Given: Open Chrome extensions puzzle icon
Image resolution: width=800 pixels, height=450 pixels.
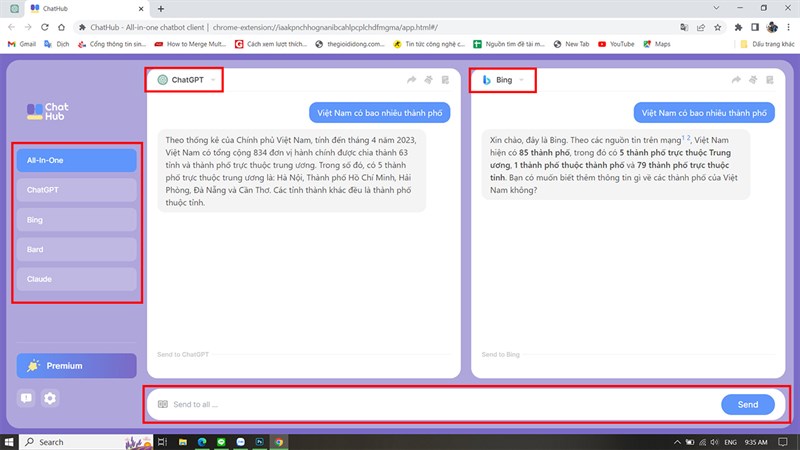Looking at the screenshot, I should [x=738, y=27].
